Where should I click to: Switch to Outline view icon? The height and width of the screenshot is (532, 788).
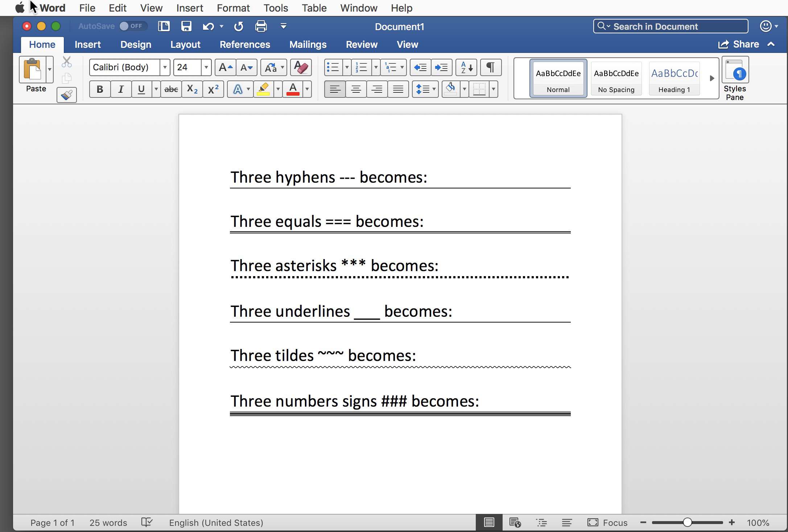coord(541,523)
